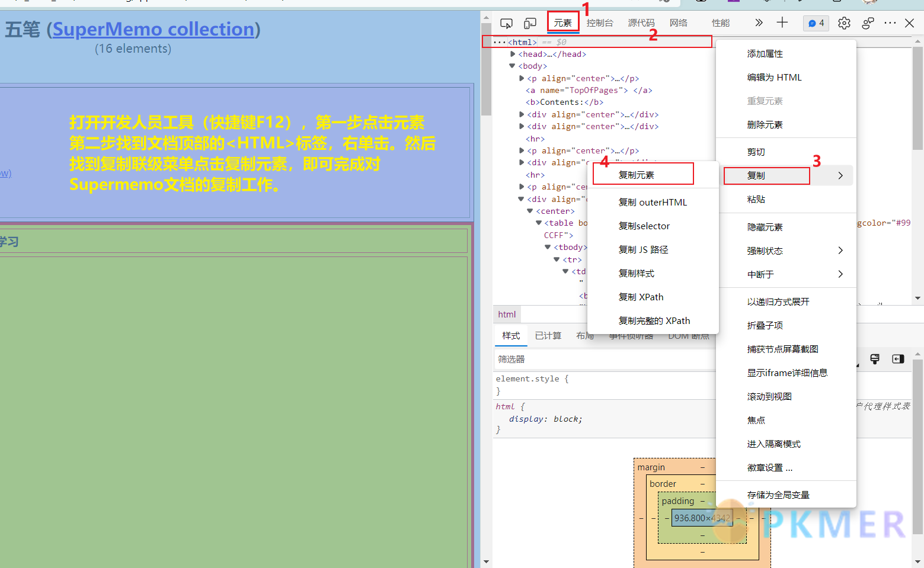Select 捕获节点屏幕截图
Screen dimensions: 924x568
[x=786, y=349]
